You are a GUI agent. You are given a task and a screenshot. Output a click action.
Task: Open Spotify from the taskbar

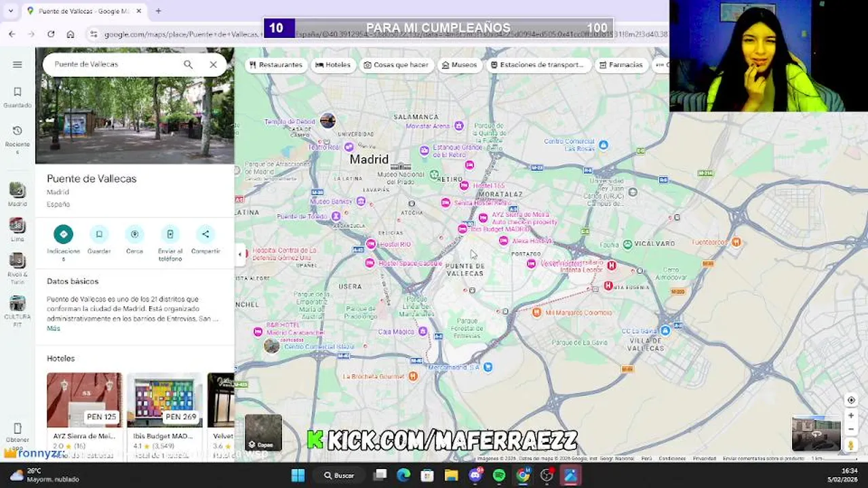point(499,475)
